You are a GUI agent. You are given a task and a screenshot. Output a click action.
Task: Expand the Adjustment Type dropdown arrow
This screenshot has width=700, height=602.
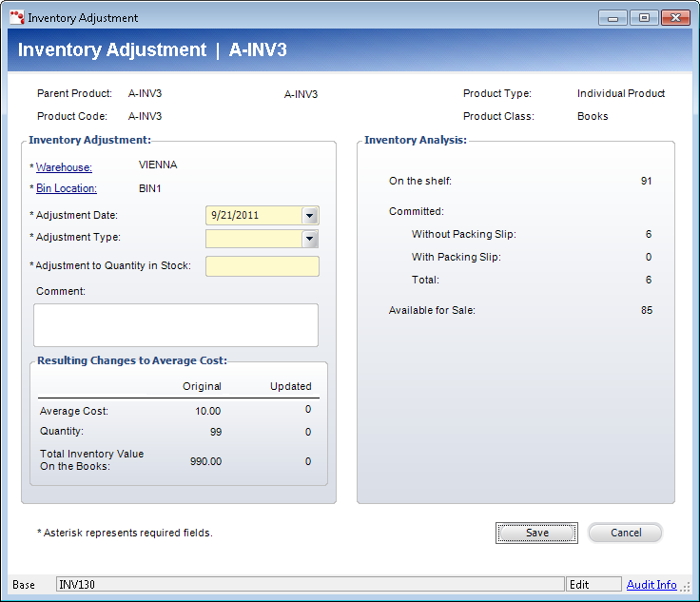(309, 239)
